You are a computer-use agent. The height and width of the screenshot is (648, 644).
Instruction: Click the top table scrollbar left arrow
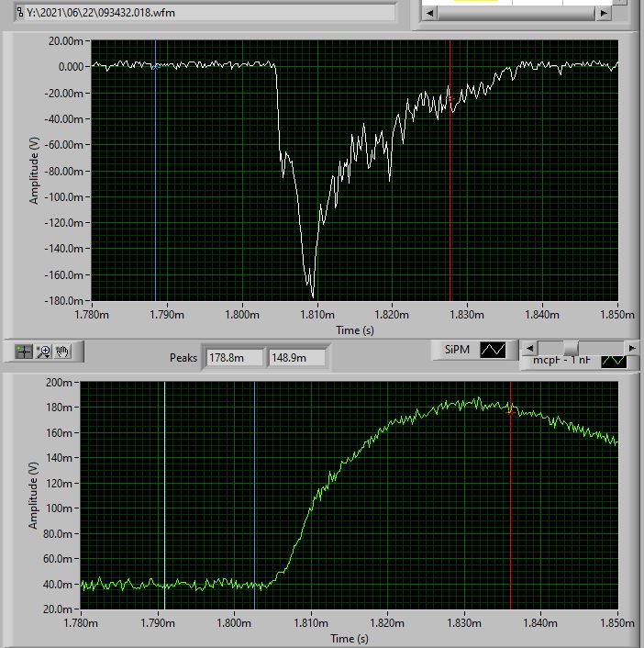(427, 13)
